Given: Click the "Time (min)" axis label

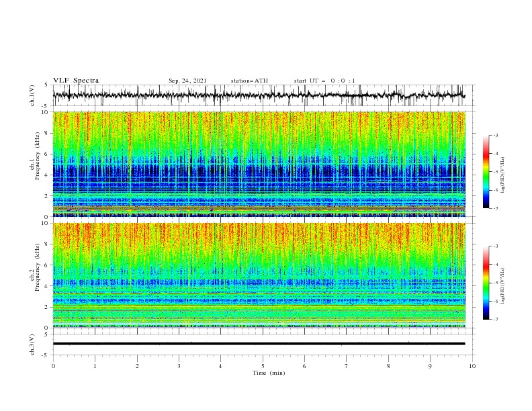Looking at the screenshot, I should point(269,373).
